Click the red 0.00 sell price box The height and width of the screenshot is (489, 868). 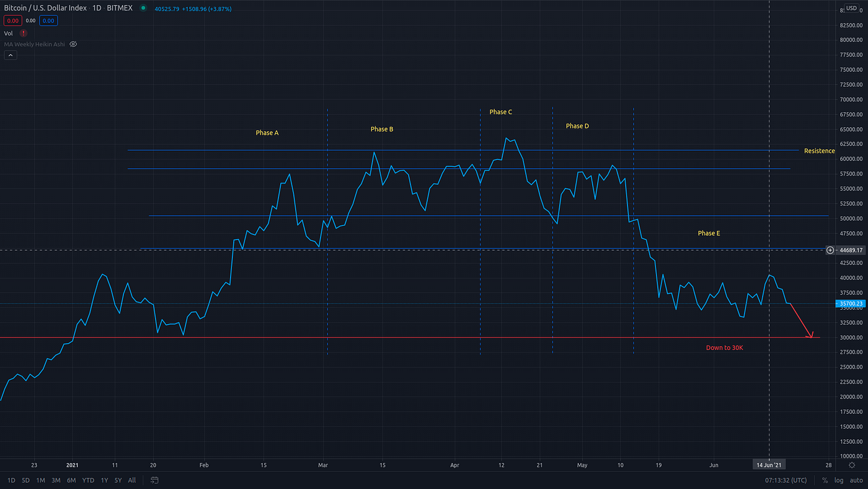coord(13,20)
